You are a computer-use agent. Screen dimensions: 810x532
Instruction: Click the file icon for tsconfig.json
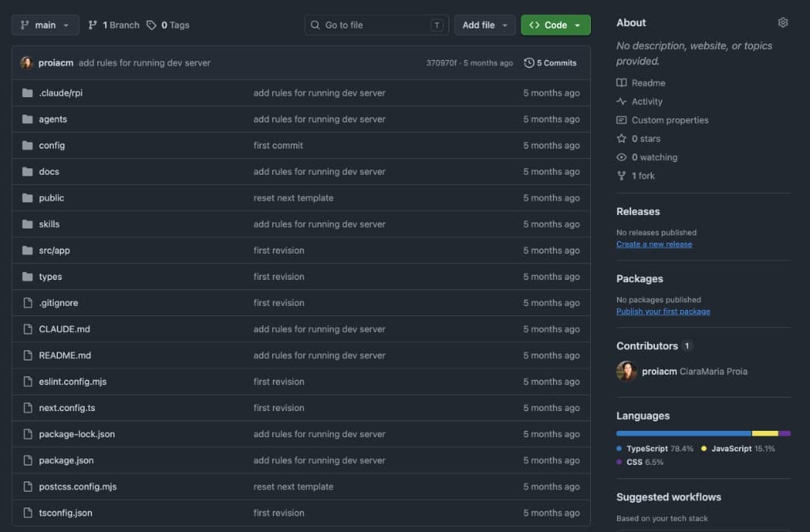[28, 513]
